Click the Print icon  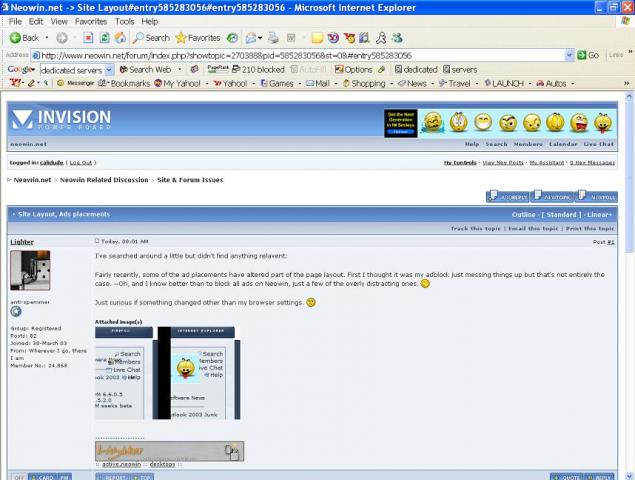click(x=273, y=38)
